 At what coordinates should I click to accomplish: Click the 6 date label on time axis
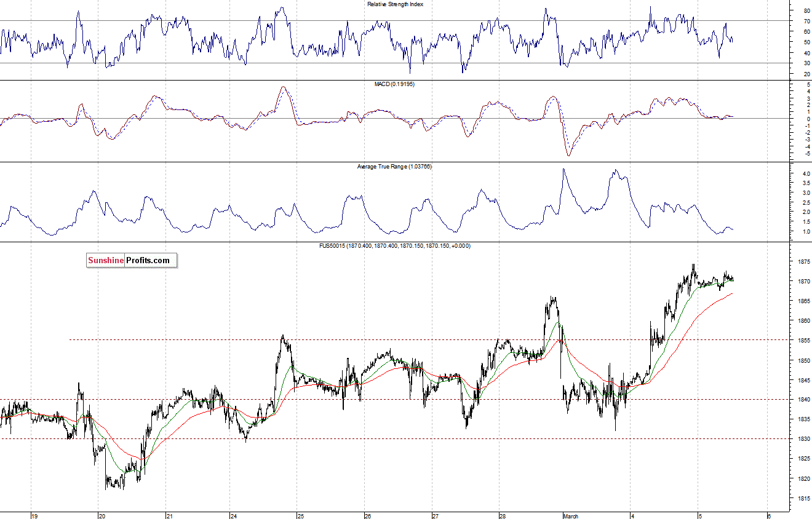[769, 516]
